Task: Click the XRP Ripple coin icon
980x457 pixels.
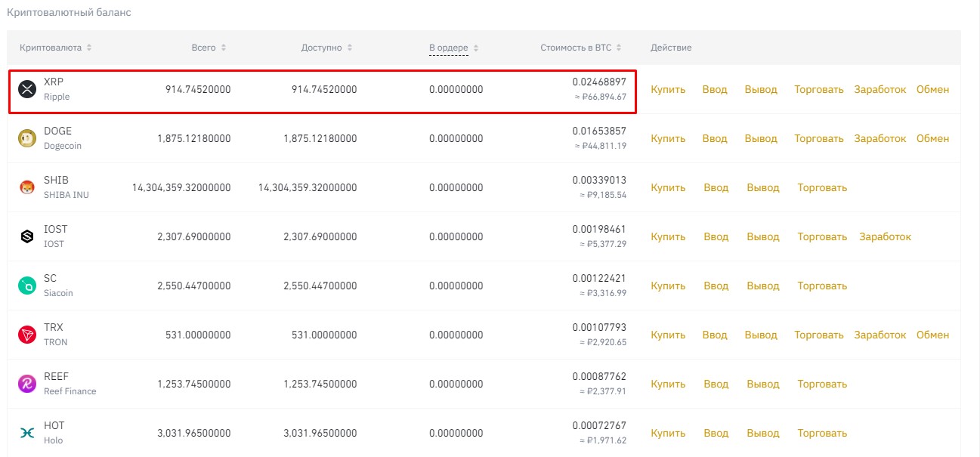Action: (x=27, y=89)
